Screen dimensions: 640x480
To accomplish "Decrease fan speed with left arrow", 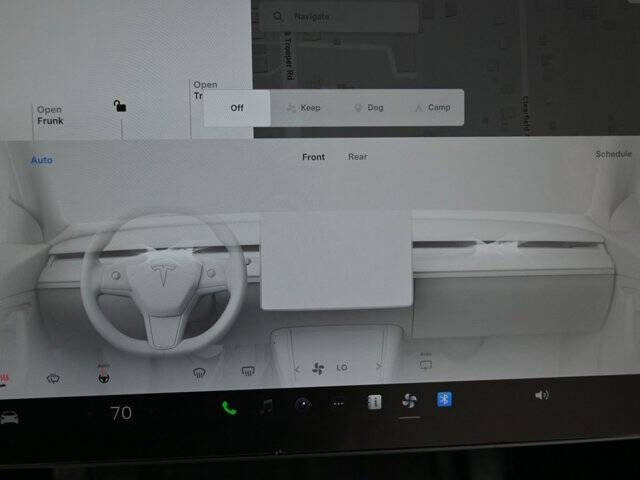I will (x=297, y=370).
